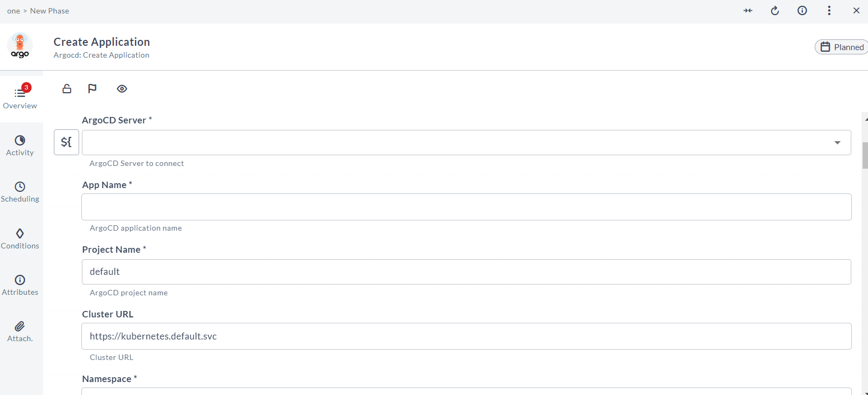Show the Attach. tab

coord(20,331)
